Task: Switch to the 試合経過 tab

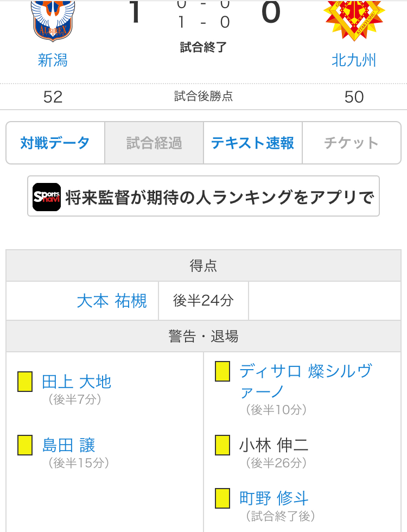Action: click(154, 143)
